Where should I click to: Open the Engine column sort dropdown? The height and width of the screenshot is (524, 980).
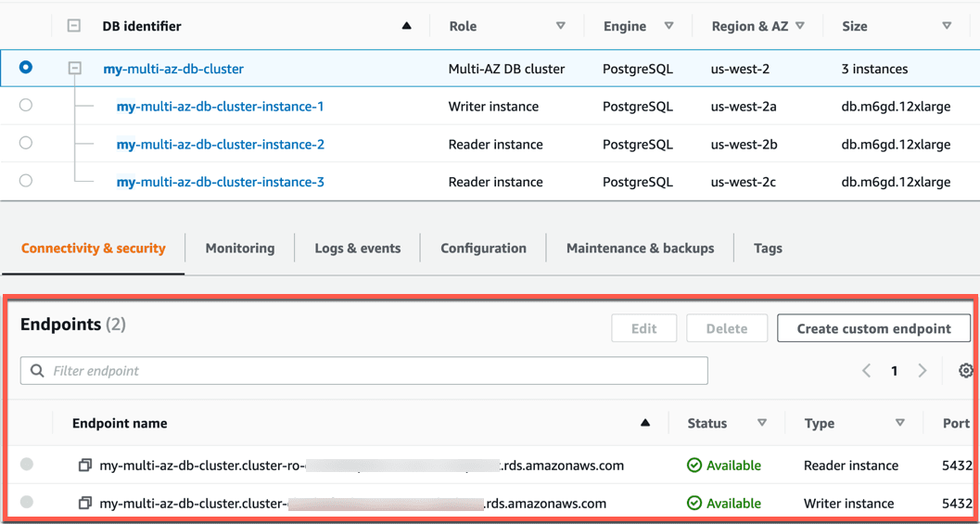point(669,26)
